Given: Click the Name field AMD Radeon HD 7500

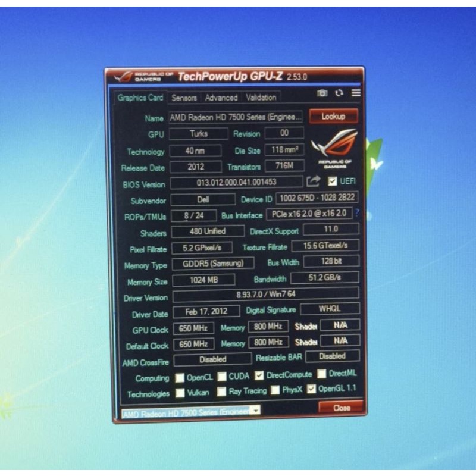Looking at the screenshot, I should (x=236, y=117).
